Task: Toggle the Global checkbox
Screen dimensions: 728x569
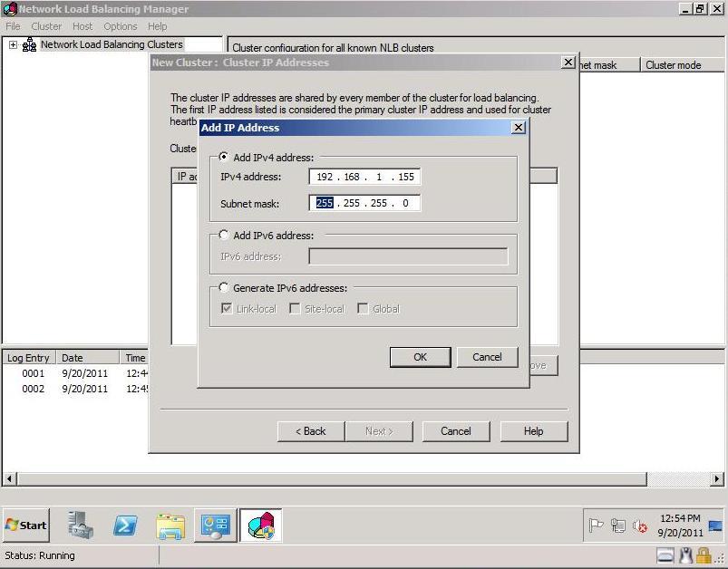Action: (x=363, y=309)
